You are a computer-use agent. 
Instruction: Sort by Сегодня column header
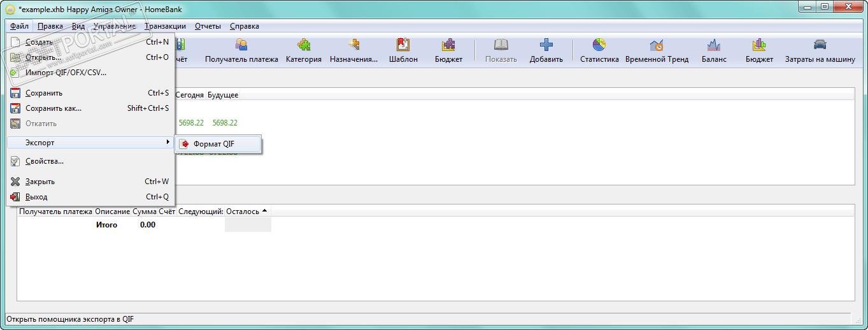[x=190, y=95]
